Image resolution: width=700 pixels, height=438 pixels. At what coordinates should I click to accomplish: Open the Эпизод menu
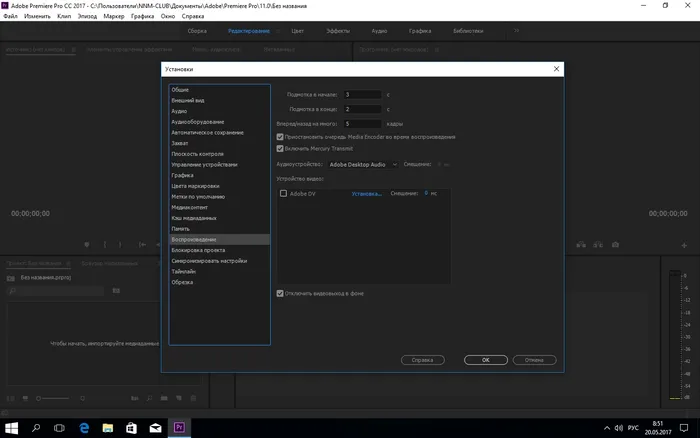87,16
